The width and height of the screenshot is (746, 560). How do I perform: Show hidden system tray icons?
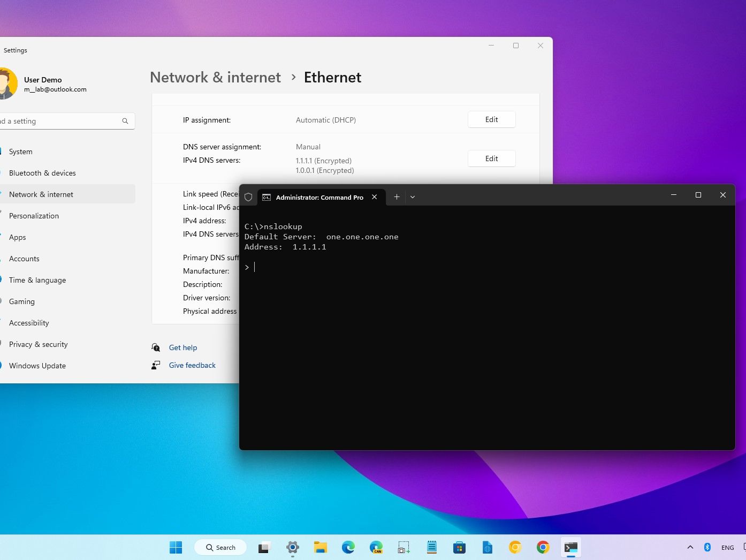point(690,547)
